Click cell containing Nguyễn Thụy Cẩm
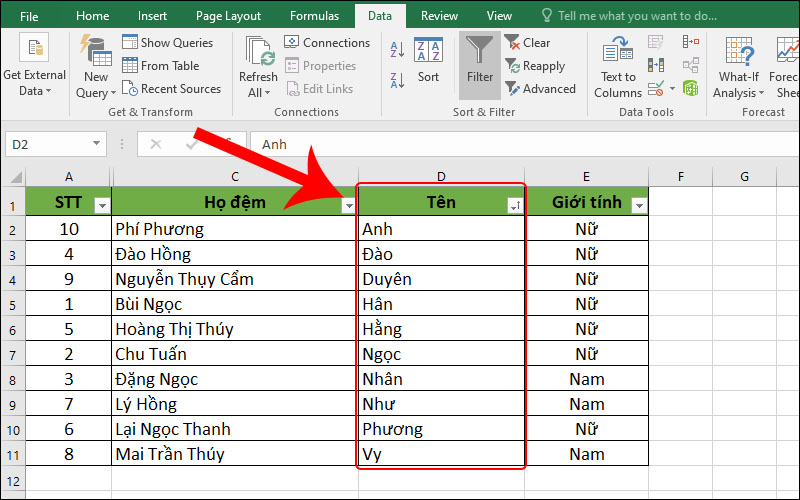This screenshot has height=500, width=800. pos(235,279)
